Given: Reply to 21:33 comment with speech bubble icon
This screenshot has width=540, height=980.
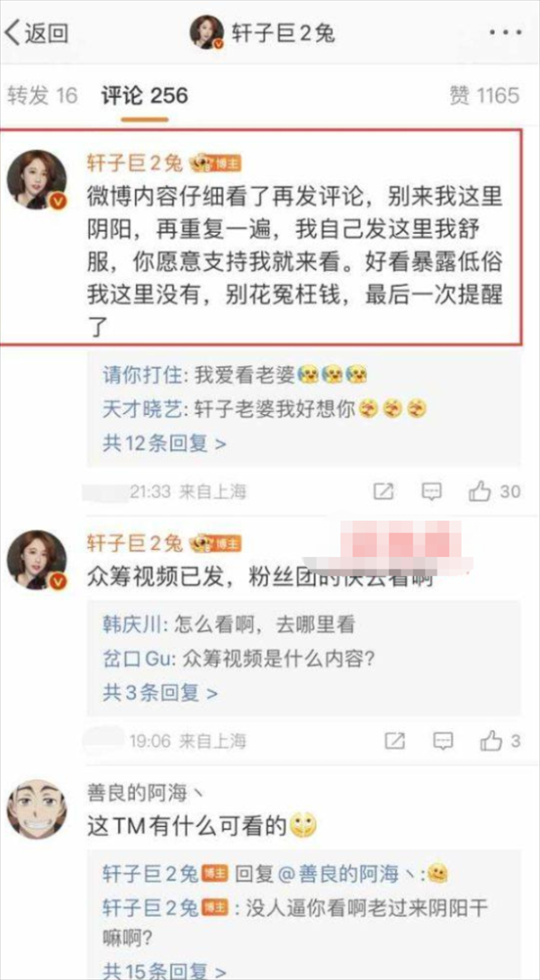Looking at the screenshot, I should point(431,491).
